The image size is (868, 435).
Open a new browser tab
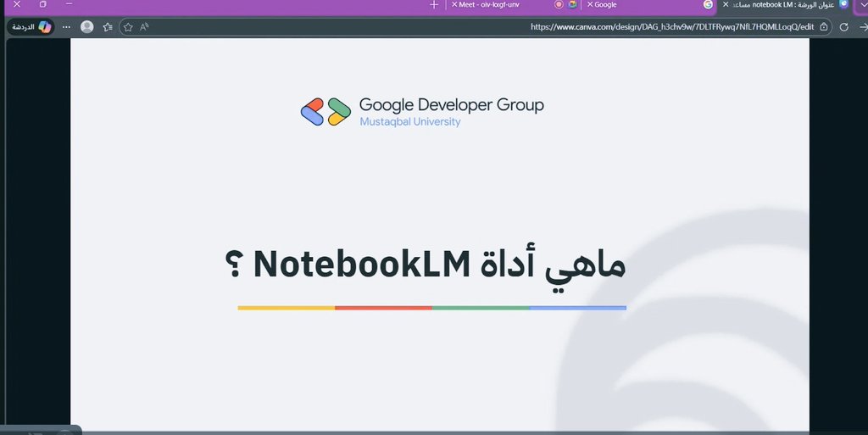434,4
